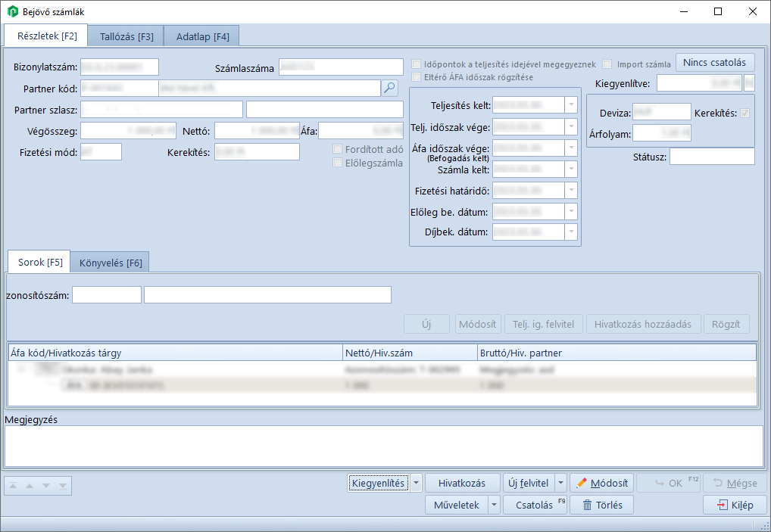Open the Könyvelés [F6] tab

[x=110, y=262]
